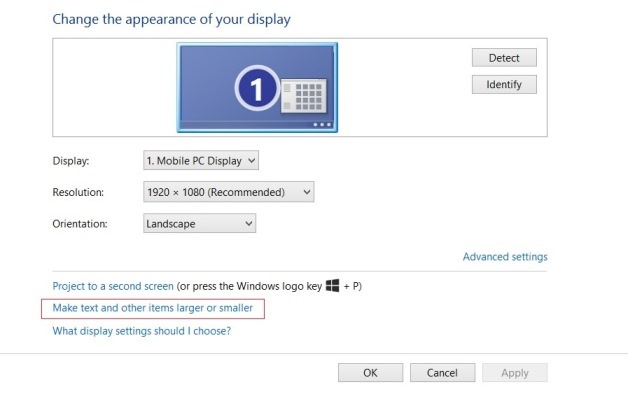Click the monitor 1 preview thumbnail
This screenshot has width=628, height=408.
point(254,87)
